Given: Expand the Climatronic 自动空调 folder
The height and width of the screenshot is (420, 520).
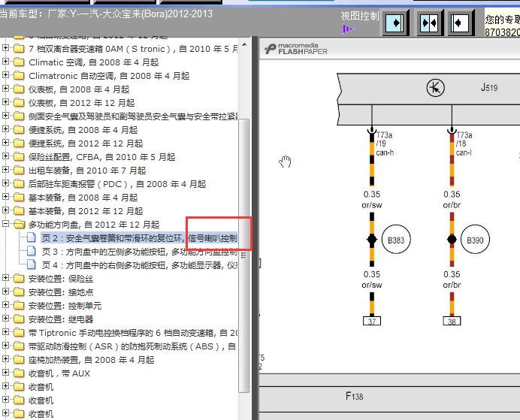Looking at the screenshot, I should pyautogui.click(x=5, y=75).
